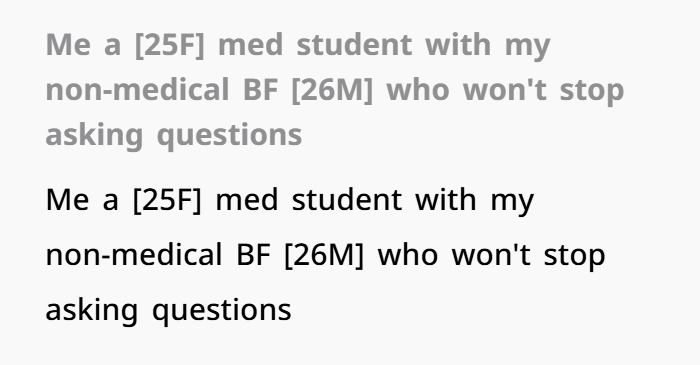This screenshot has height=365, width=700.
Task: Click the word "won't" in the black text
Action: (491, 255)
